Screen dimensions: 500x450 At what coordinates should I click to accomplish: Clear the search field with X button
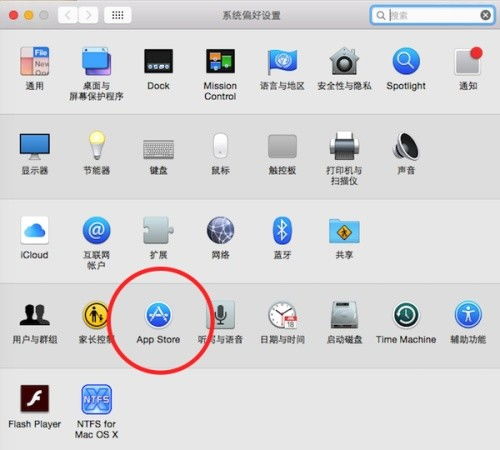[x=485, y=15]
